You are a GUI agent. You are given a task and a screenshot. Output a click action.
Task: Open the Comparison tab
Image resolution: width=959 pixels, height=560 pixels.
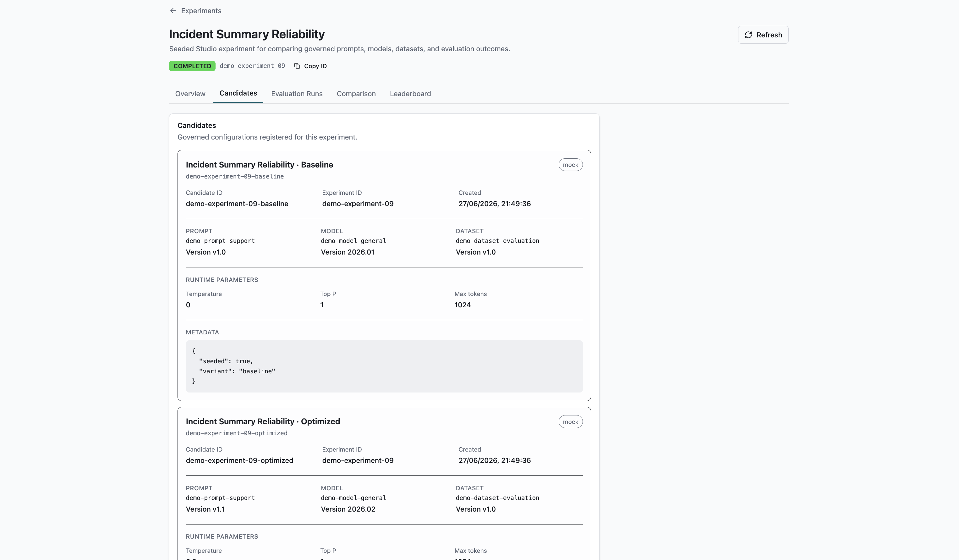[356, 94]
